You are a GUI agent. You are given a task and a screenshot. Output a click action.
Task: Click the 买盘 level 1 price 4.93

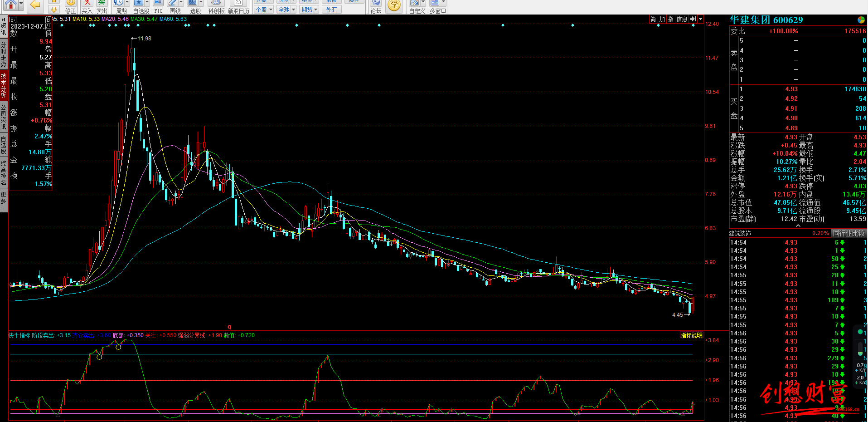tap(791, 89)
